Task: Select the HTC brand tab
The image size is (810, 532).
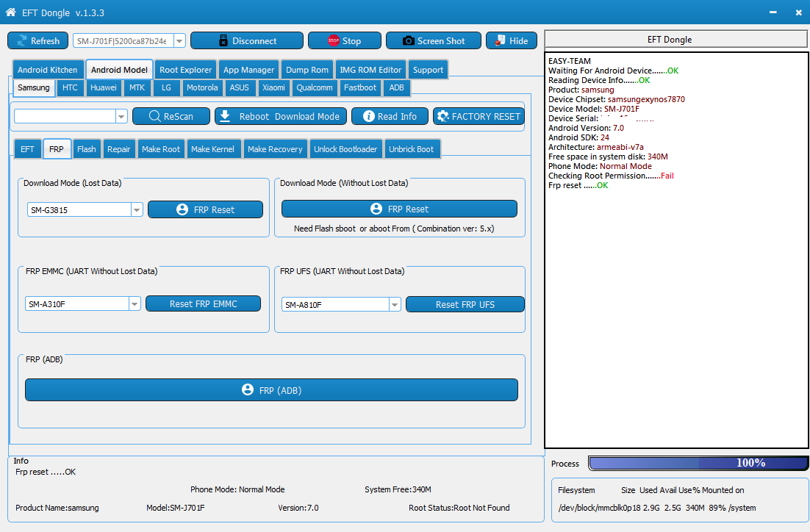Action: pyautogui.click(x=70, y=87)
